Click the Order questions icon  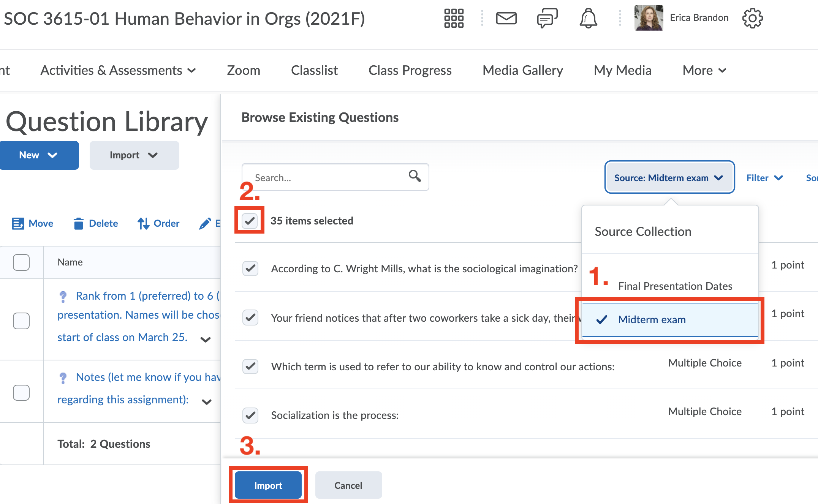coord(143,223)
